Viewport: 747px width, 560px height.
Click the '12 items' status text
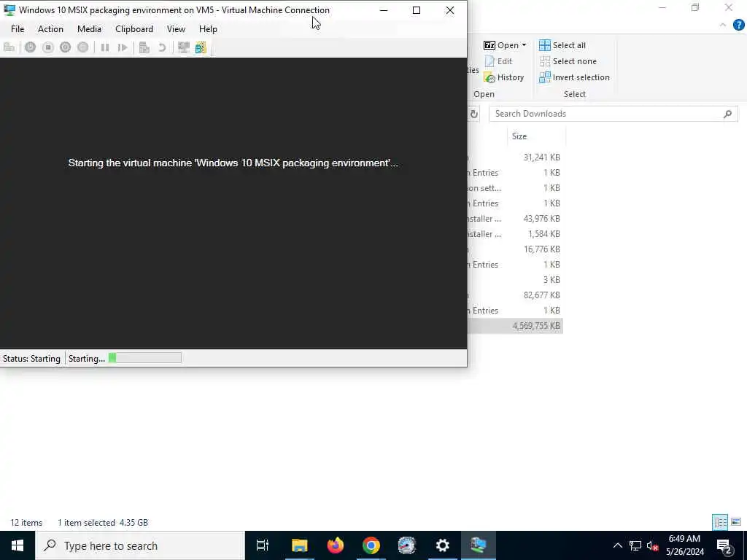click(26, 522)
